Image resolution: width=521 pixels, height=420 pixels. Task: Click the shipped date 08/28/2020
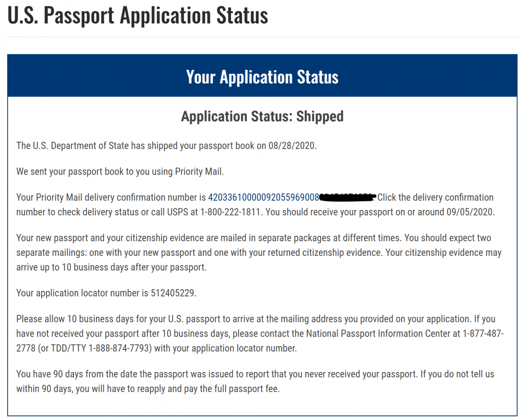click(x=291, y=145)
